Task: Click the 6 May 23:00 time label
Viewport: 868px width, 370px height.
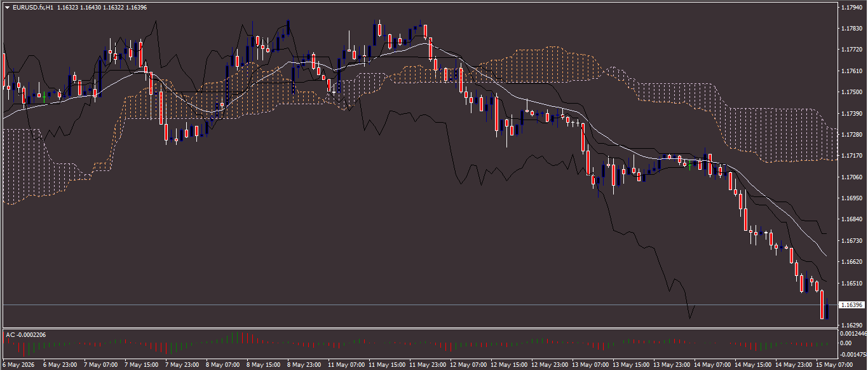Action: tap(60, 366)
